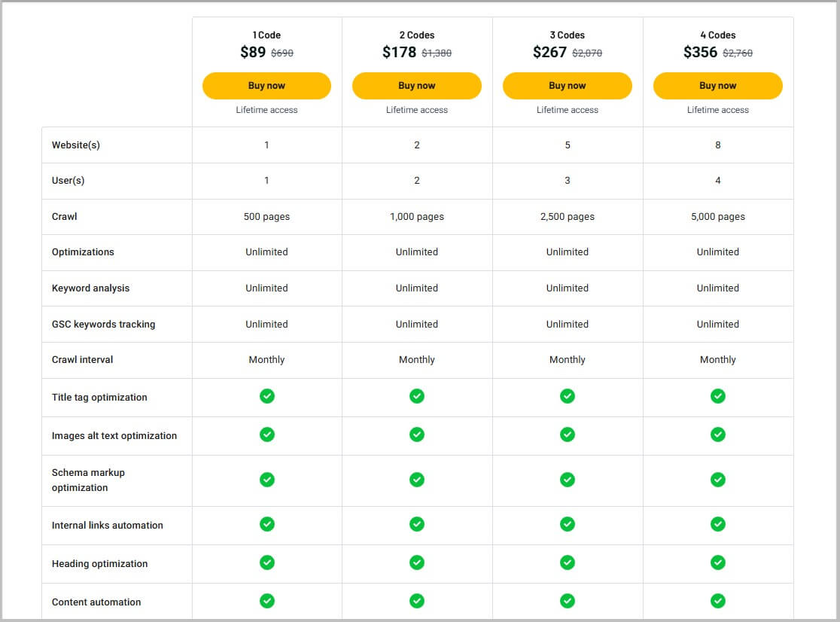Viewport: 840px width, 622px height.
Task: Click the Crawl interval row label
Action: (83, 360)
